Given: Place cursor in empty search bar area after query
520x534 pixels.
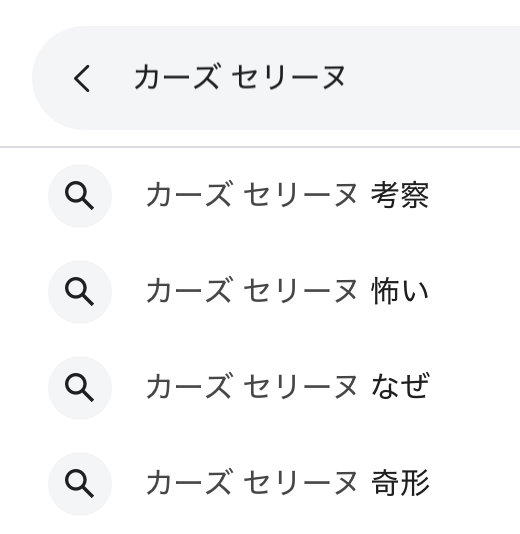Looking at the screenshot, I should (432, 78).
